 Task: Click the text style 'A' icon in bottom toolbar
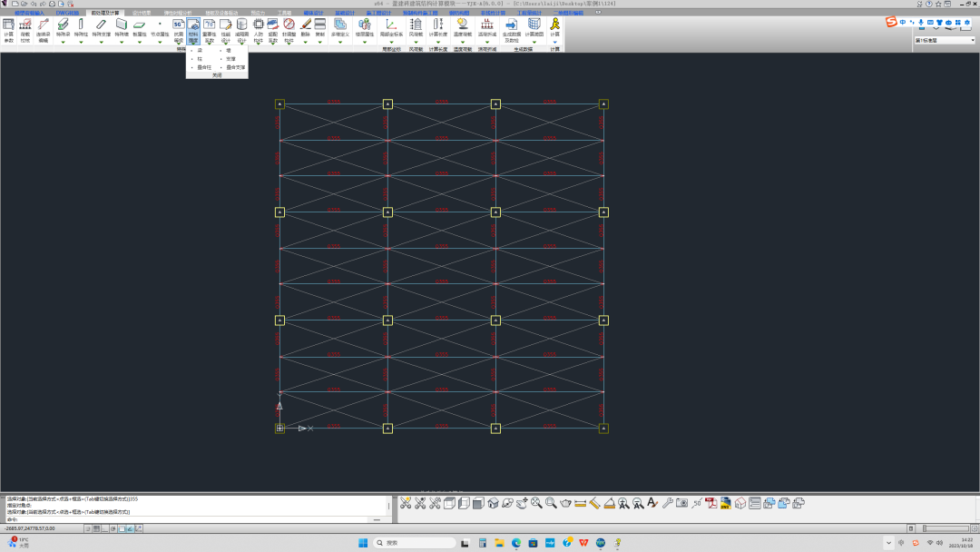[652, 503]
